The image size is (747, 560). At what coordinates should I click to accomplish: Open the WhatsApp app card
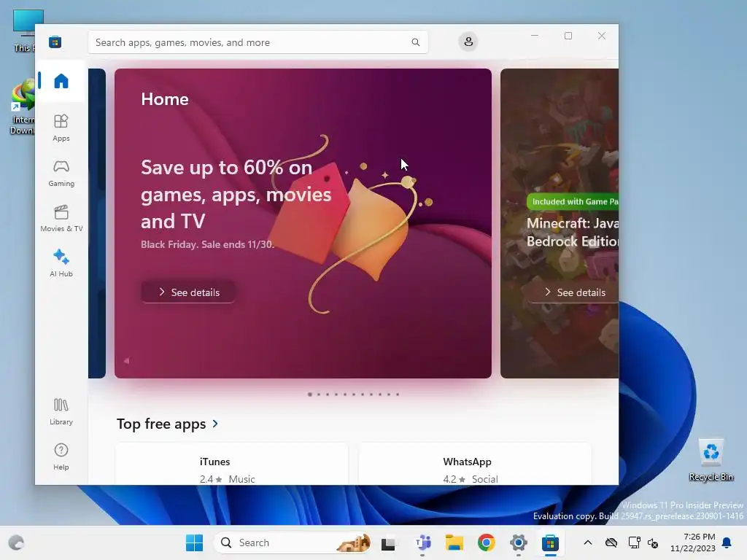coord(475,464)
